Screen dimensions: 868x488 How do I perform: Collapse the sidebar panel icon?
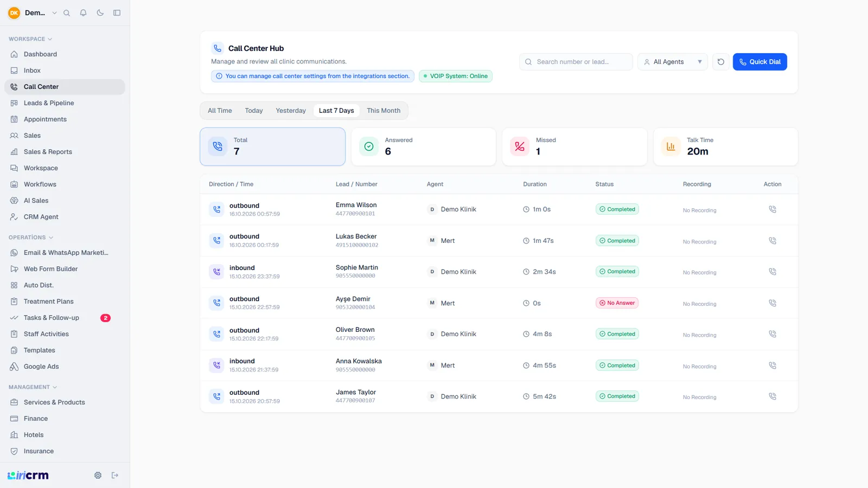click(117, 13)
